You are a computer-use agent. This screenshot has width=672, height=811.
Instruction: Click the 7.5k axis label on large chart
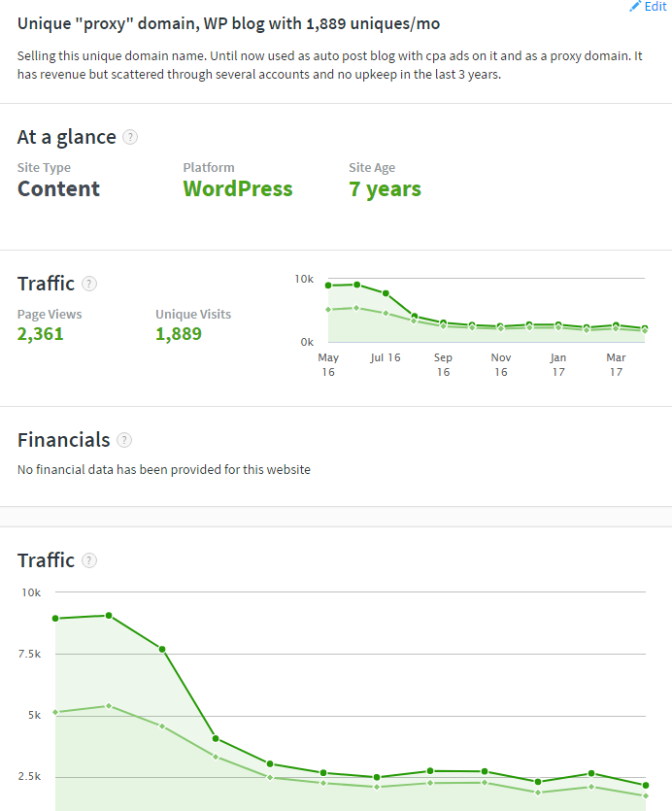click(32, 654)
